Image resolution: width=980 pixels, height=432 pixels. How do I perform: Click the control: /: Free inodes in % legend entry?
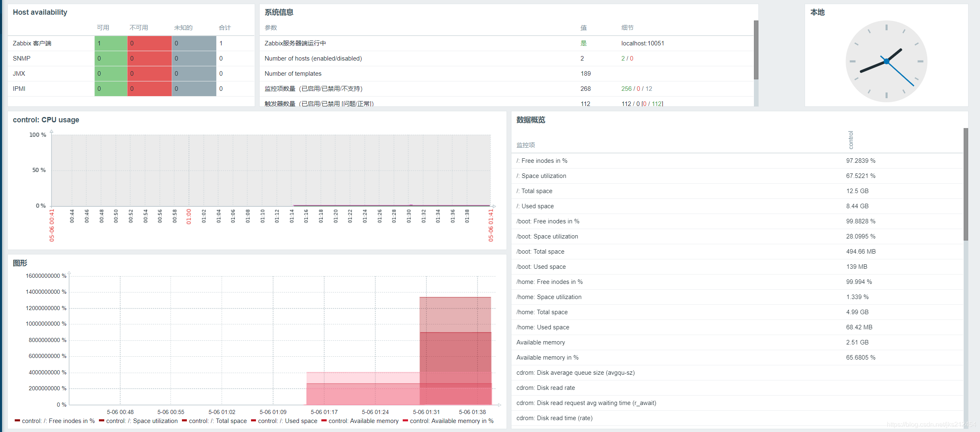[x=55, y=421]
